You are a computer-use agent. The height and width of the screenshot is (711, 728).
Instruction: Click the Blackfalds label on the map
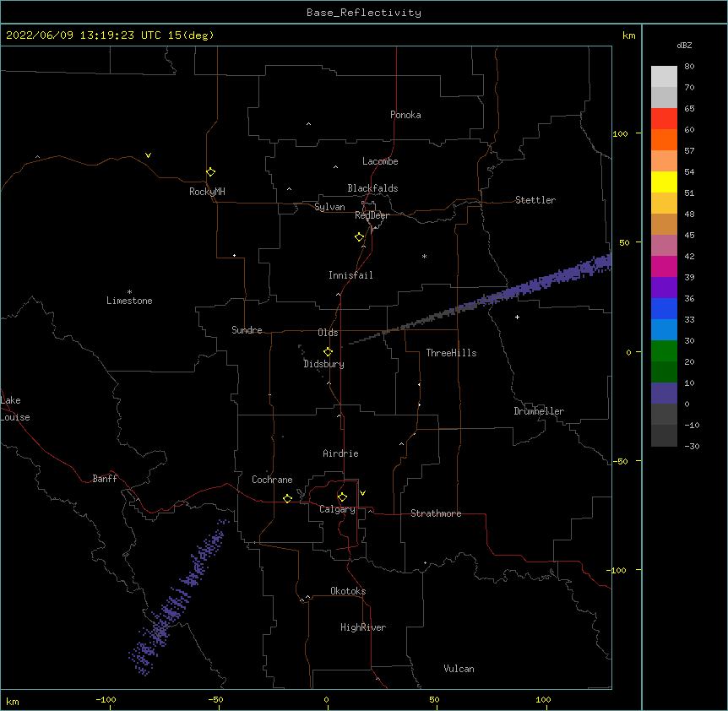(x=372, y=188)
